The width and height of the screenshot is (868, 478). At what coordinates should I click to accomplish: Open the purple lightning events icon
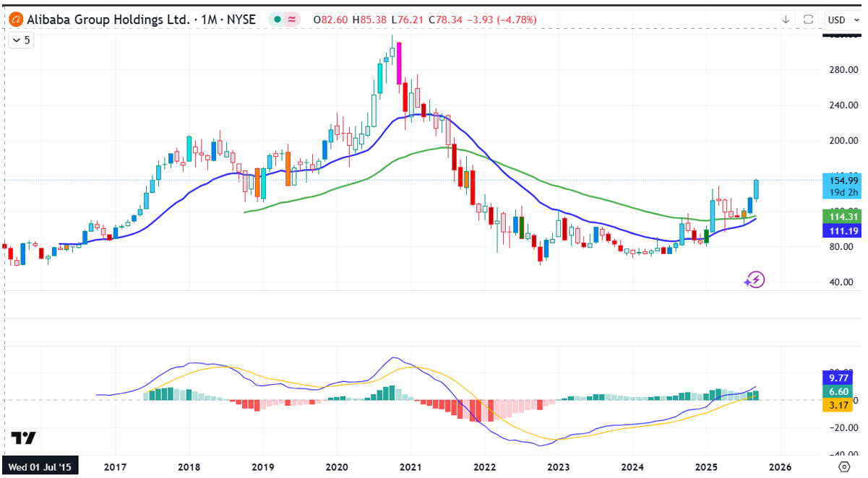coord(755,280)
